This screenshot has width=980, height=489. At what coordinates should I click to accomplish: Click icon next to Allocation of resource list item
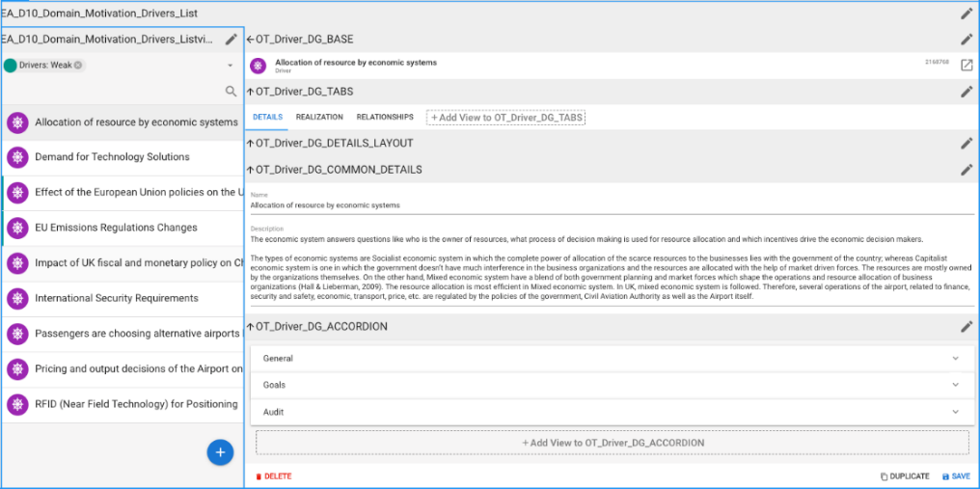coord(17,122)
